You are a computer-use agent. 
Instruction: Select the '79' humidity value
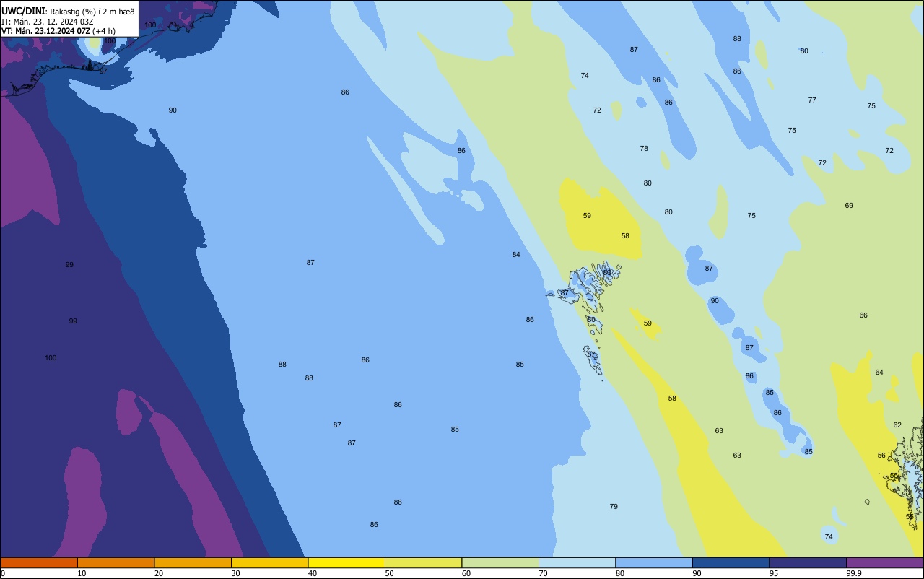614,506
